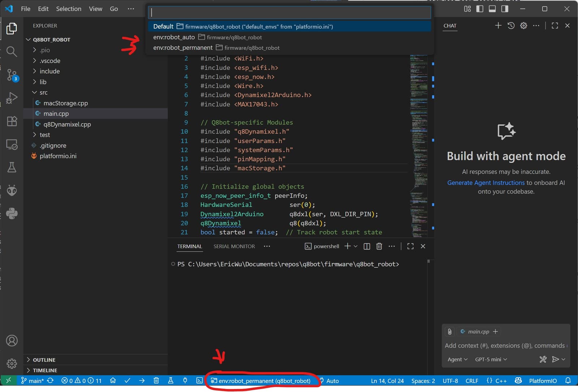Image resolution: width=578 pixels, height=392 pixels.
Task: Click PlatformIO Serial Monitor plug icon
Action: pyautogui.click(x=185, y=380)
